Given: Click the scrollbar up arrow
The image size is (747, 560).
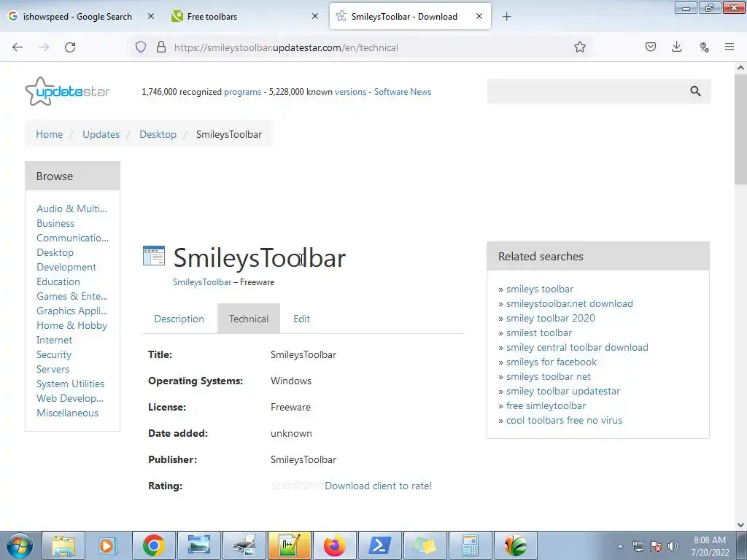Looking at the screenshot, I should 740,68.
